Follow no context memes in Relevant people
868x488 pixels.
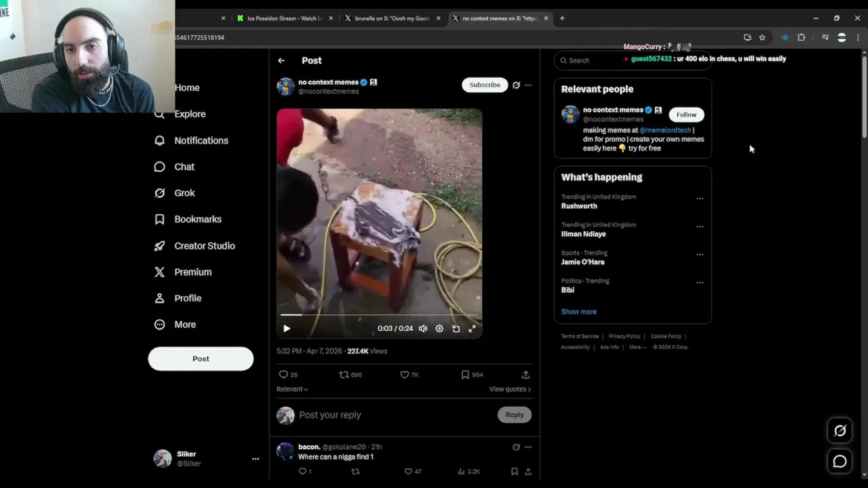pos(686,115)
